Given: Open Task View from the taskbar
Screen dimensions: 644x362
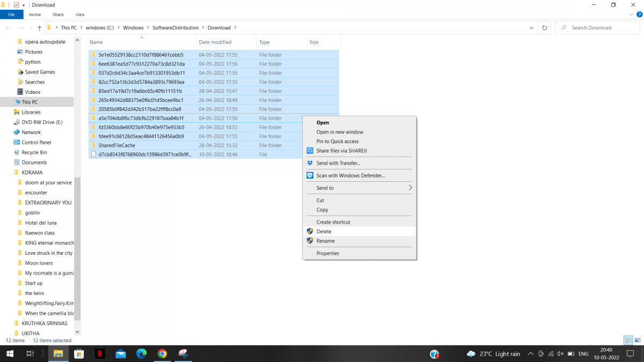Looking at the screenshot, I should click(x=30, y=354).
